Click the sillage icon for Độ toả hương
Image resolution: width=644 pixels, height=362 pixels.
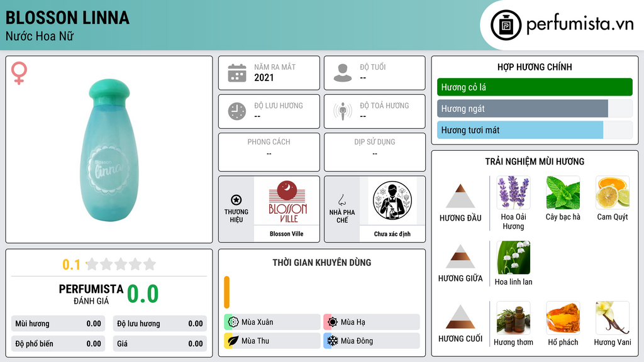(343, 111)
